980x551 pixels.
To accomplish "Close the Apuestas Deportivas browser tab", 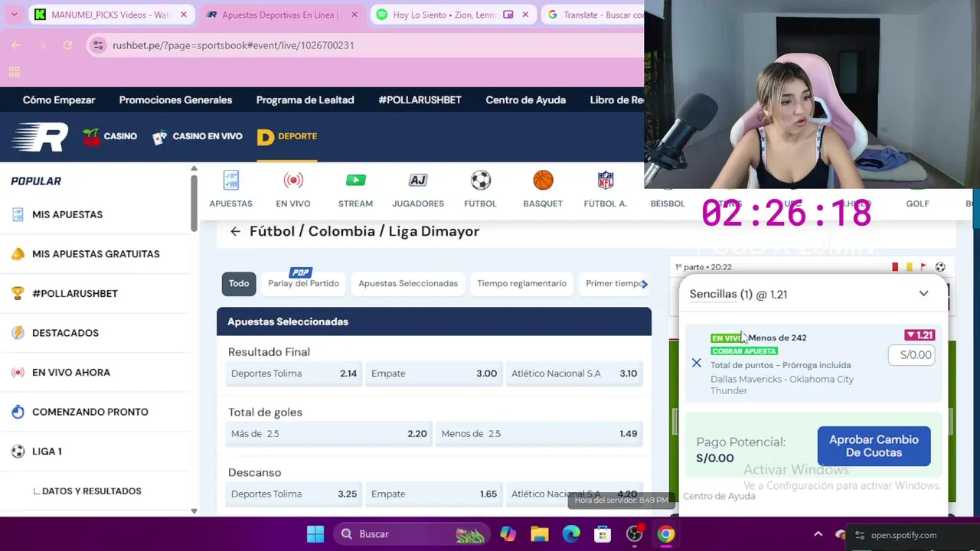I will pyautogui.click(x=354, y=15).
